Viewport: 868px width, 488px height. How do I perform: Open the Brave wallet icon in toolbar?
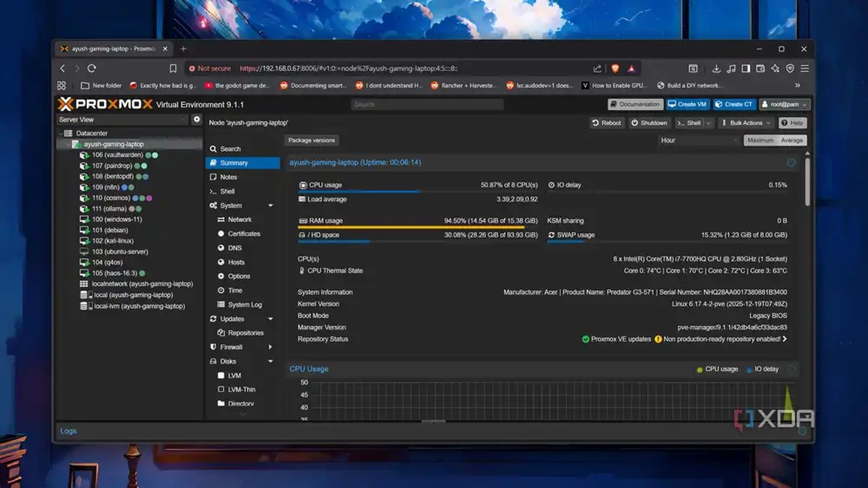point(760,68)
